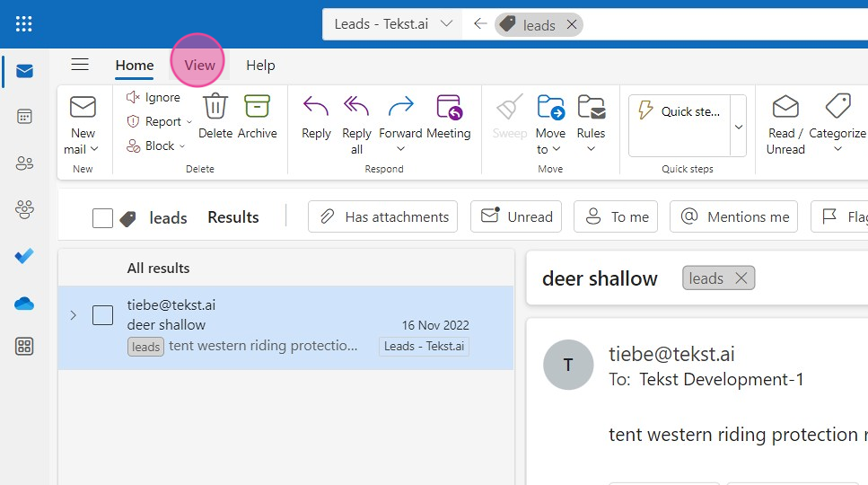
Task: Click the Block sender button
Action: coord(151,145)
